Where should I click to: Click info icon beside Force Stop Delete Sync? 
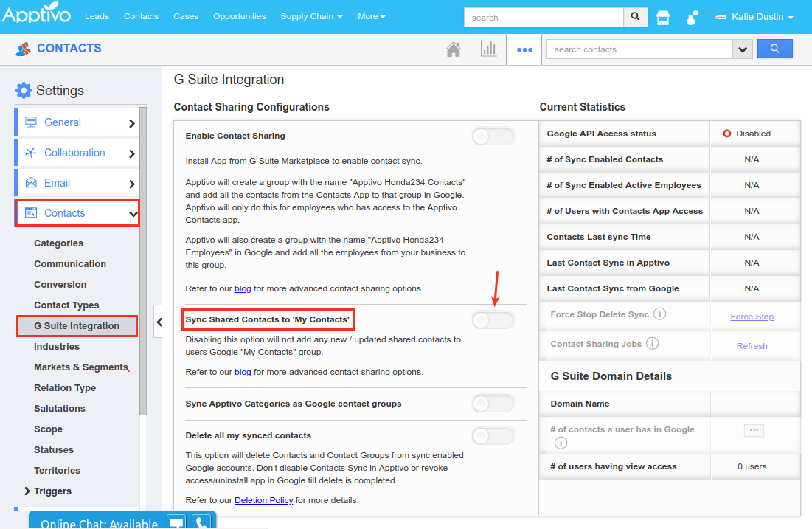click(660, 314)
